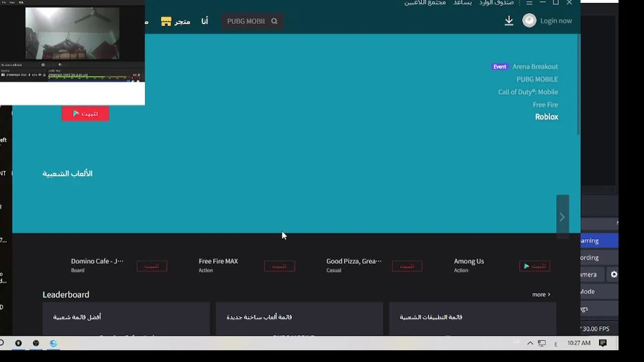The height and width of the screenshot is (362, 644).
Task: Open the OBS taskbar icon
Action: 36,343
